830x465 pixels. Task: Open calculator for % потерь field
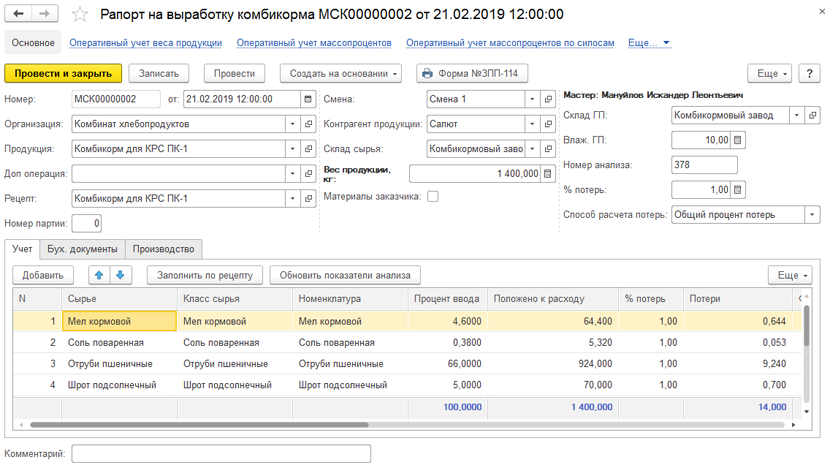click(x=738, y=190)
